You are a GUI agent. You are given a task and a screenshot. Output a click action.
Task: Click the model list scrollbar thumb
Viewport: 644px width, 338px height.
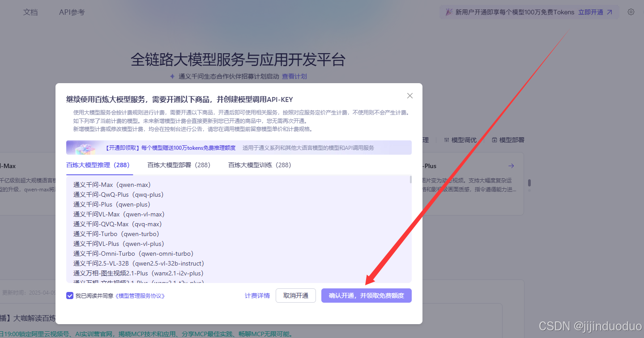pos(411,179)
